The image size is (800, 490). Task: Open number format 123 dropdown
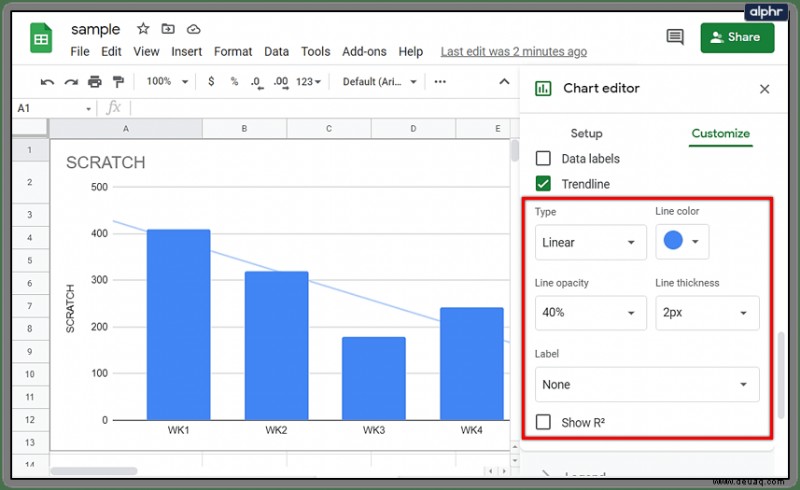[x=308, y=82]
